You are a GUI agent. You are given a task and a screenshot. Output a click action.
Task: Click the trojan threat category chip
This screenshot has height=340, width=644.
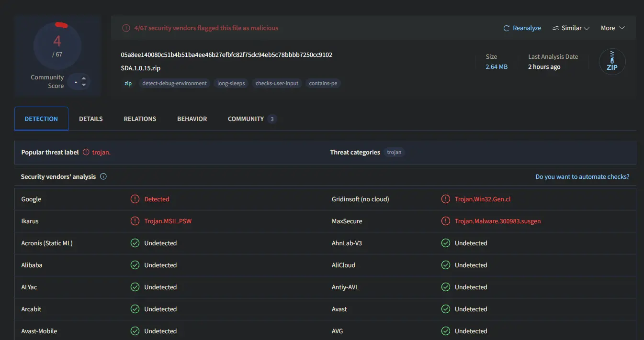(x=394, y=152)
